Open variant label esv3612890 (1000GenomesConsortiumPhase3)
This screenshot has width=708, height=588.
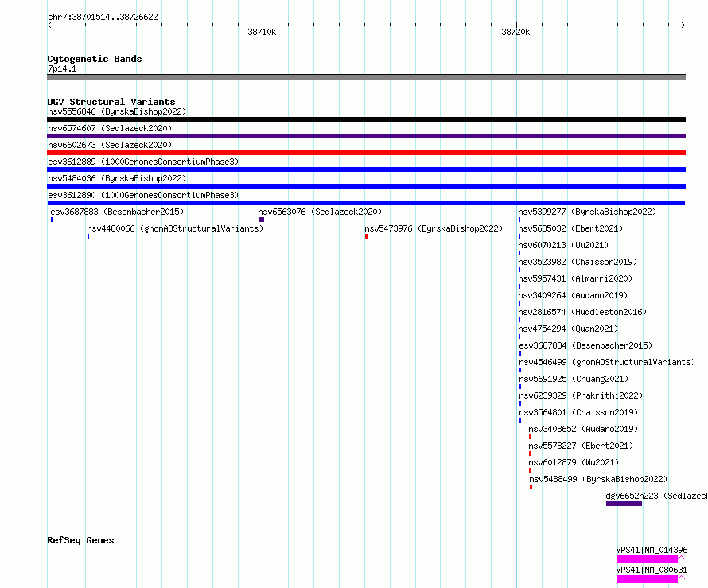143,195
